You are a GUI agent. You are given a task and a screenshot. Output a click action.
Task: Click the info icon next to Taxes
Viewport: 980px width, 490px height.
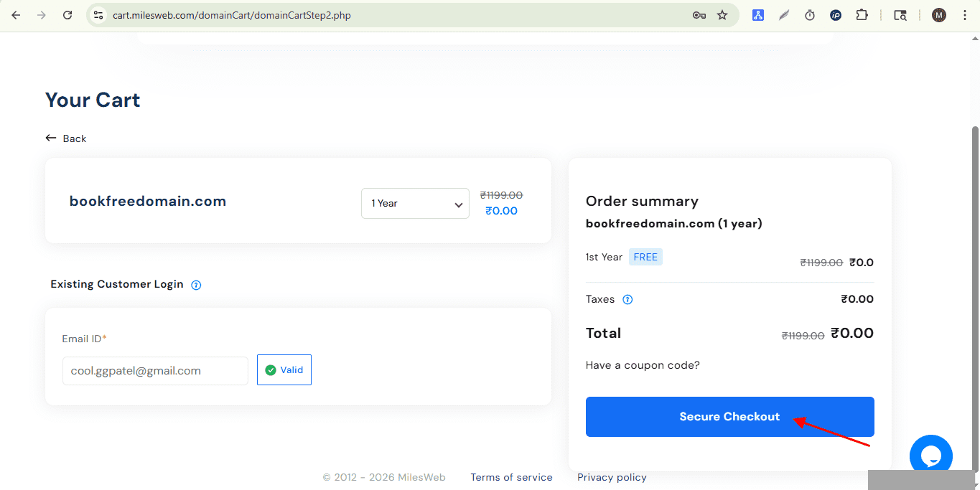pos(627,299)
